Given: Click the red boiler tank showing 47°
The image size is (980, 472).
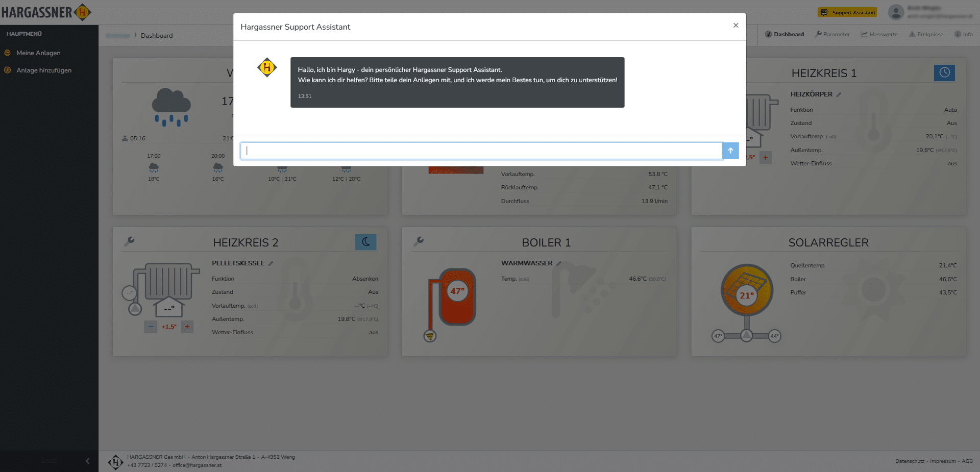Looking at the screenshot, I should pos(458,296).
